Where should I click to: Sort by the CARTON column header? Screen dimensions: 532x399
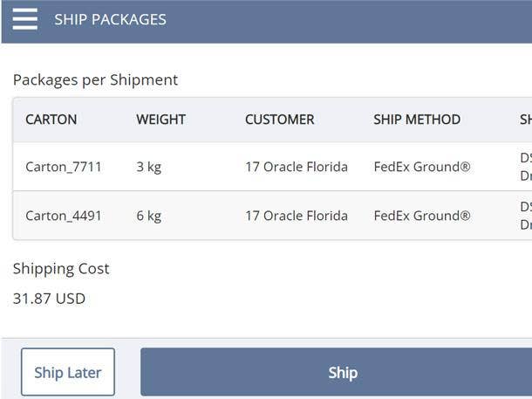[51, 120]
